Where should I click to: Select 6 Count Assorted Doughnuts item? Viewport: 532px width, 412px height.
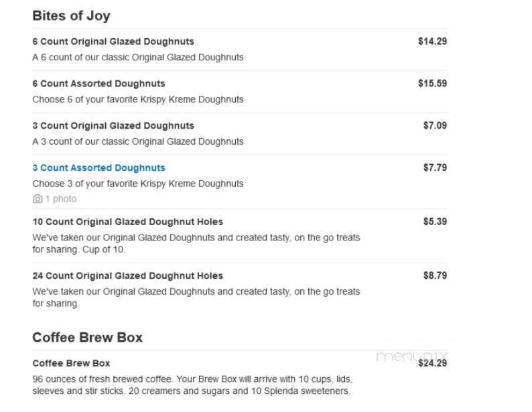tap(98, 84)
